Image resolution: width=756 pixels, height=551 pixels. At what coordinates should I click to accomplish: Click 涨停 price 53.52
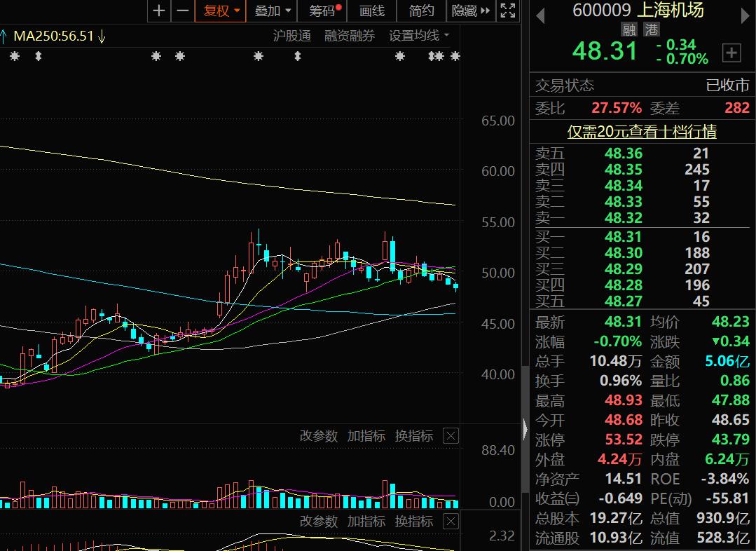click(624, 440)
